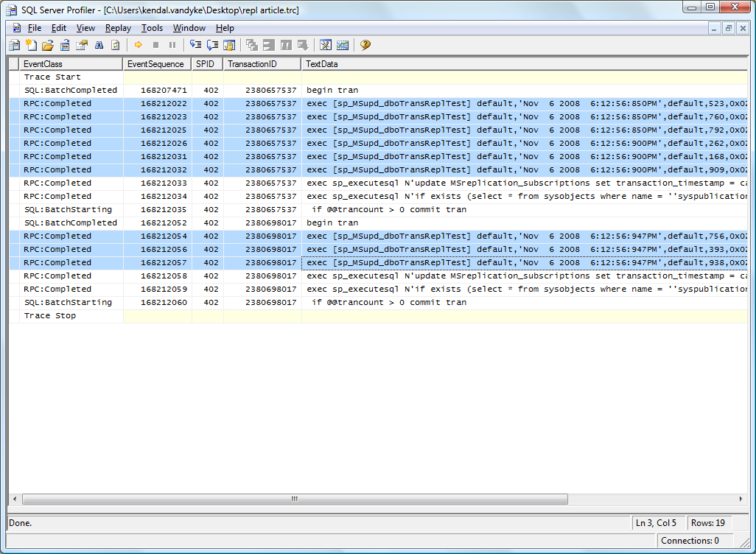The width and height of the screenshot is (756, 554).
Task: Click the EventClass column header
Action: [x=71, y=64]
